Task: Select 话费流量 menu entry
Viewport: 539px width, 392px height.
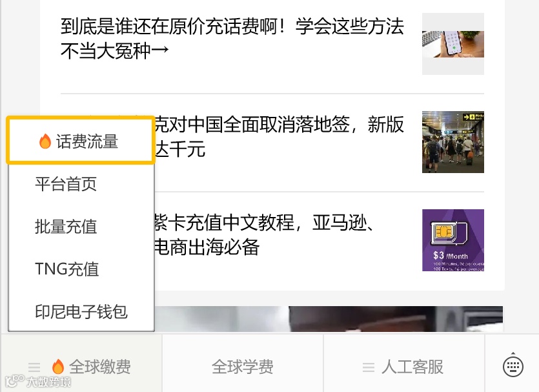Action: pyautogui.click(x=81, y=140)
